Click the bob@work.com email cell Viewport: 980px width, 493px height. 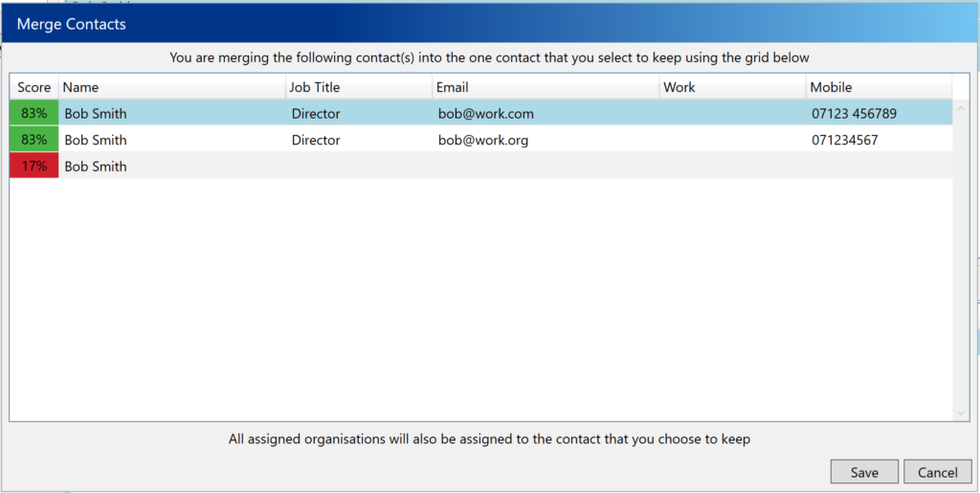click(485, 113)
